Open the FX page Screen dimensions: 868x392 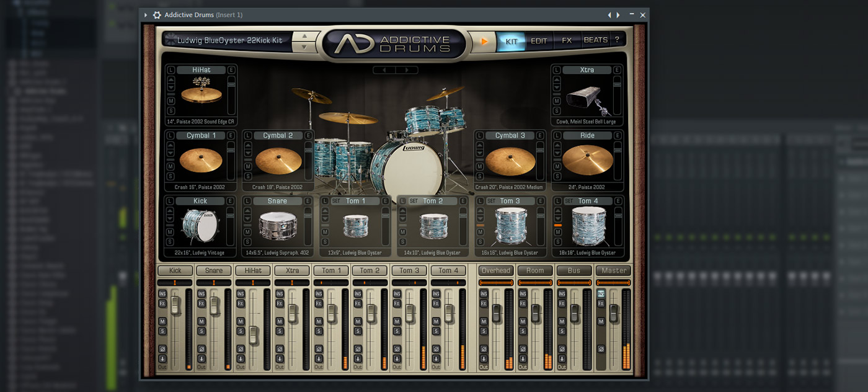567,41
